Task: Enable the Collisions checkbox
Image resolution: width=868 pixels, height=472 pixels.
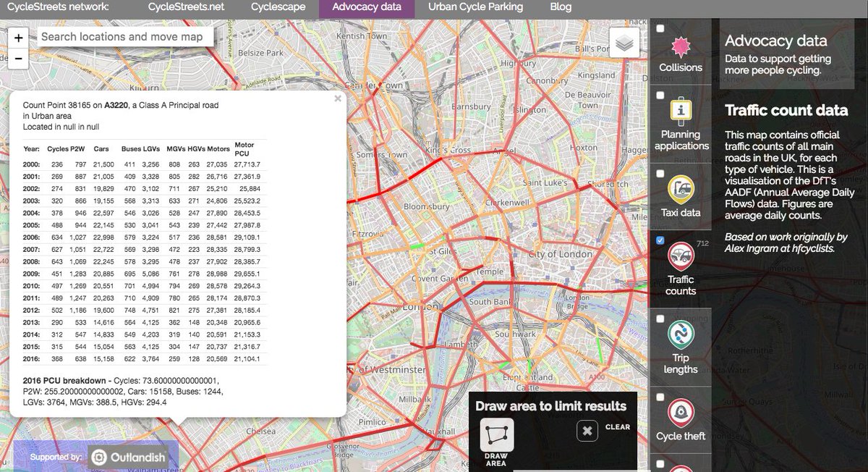Action: [x=660, y=28]
